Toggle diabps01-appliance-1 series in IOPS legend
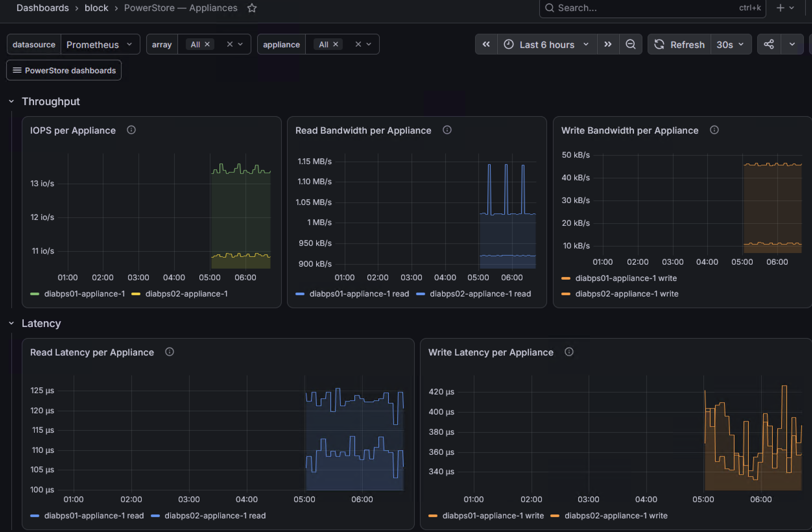Image resolution: width=812 pixels, height=532 pixels. pyautogui.click(x=85, y=294)
